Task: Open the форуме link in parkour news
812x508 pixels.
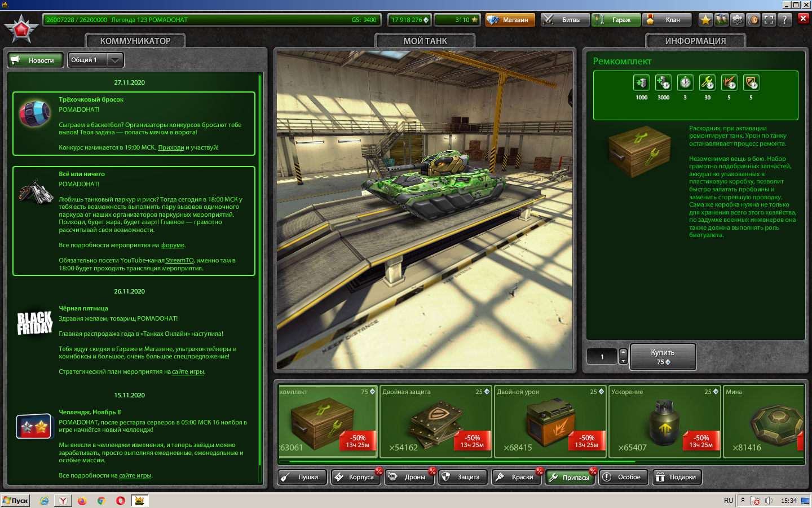Action: click(x=173, y=246)
